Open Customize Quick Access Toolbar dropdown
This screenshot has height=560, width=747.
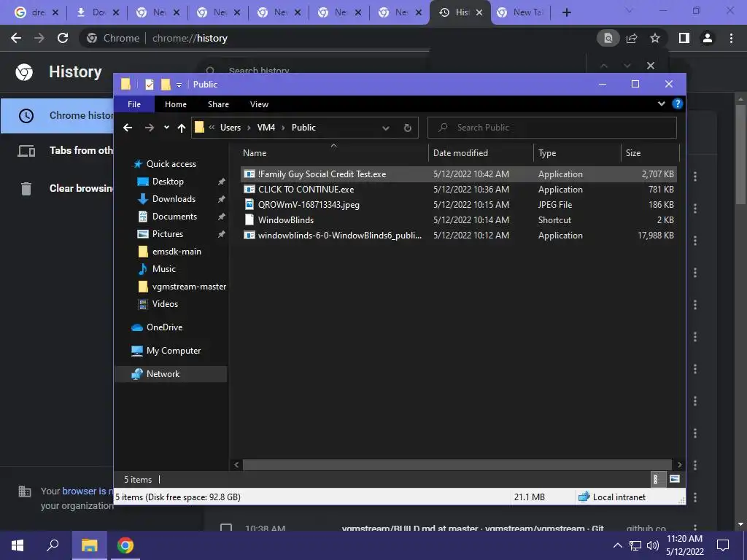pos(179,85)
